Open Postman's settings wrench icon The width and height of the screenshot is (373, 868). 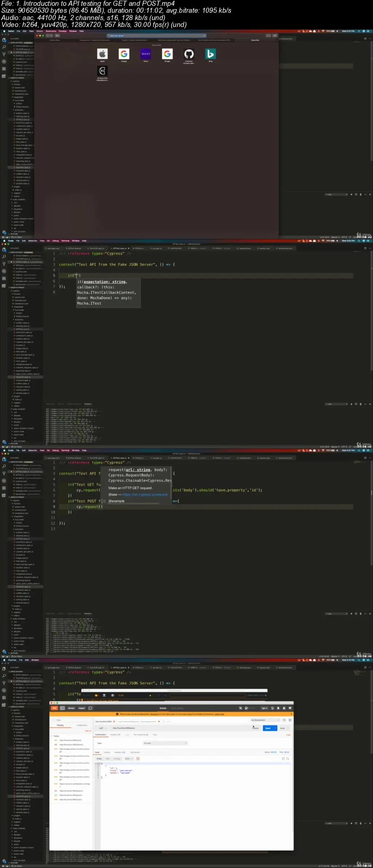tap(284, 708)
